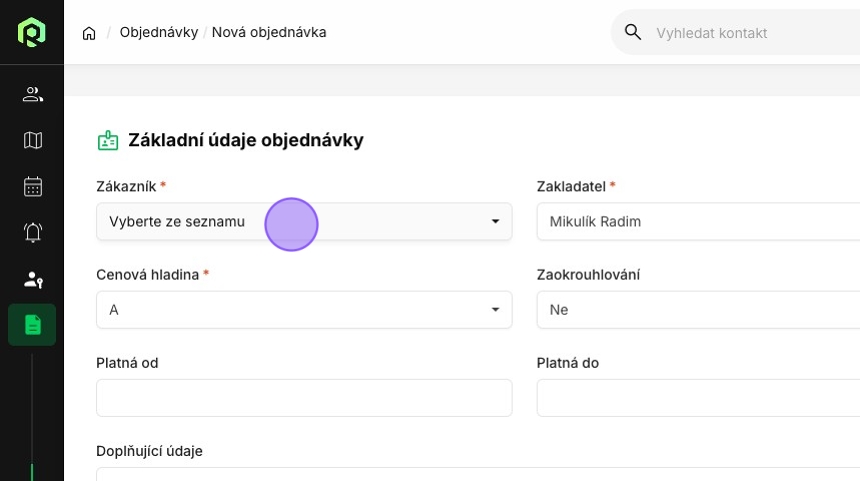Click Nová objednávka breadcrumb
This screenshot has width=860, height=481.
[x=269, y=32]
